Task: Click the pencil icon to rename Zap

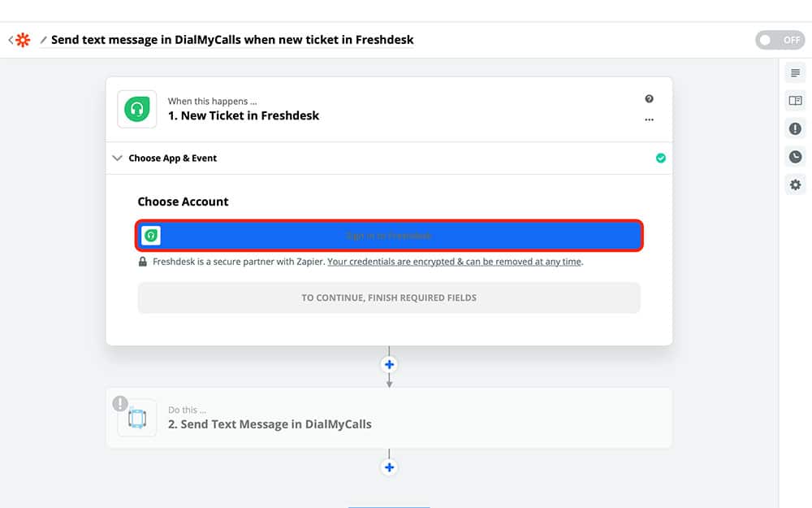Action: point(43,40)
